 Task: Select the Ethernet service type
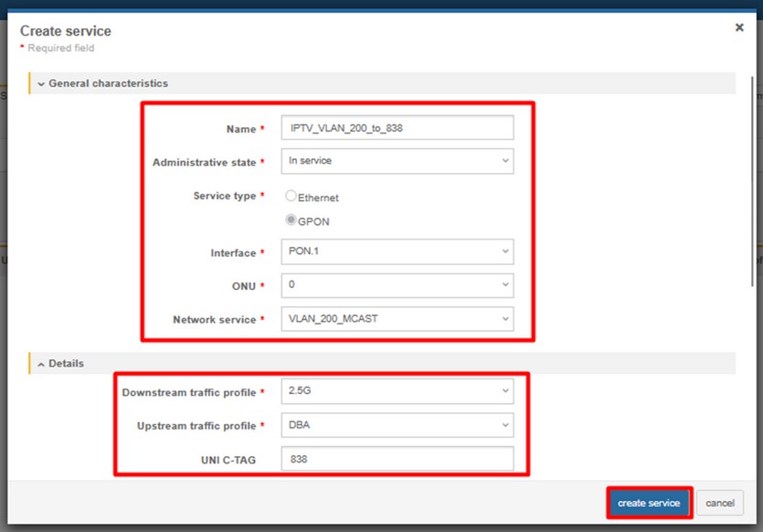[291, 197]
